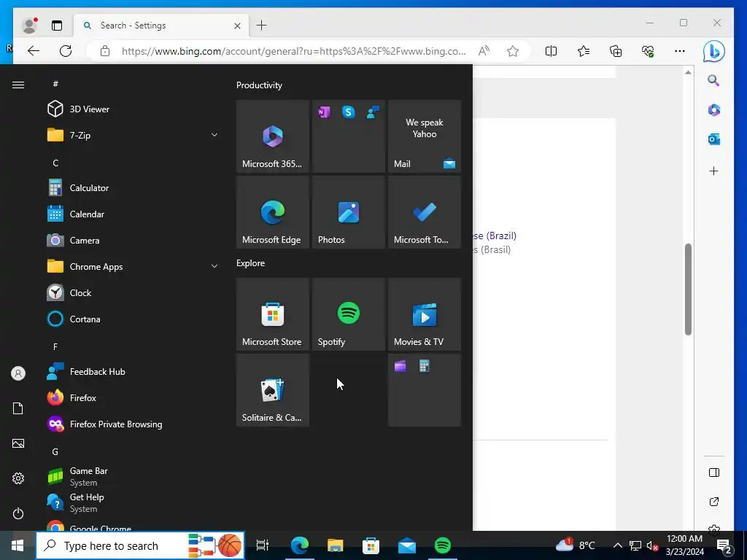
Task: Launch Firefox from Start menu
Action: tap(133, 397)
